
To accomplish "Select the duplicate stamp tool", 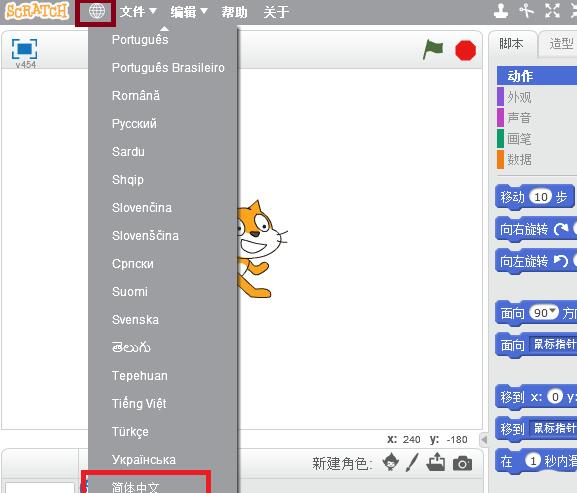I will click(501, 11).
